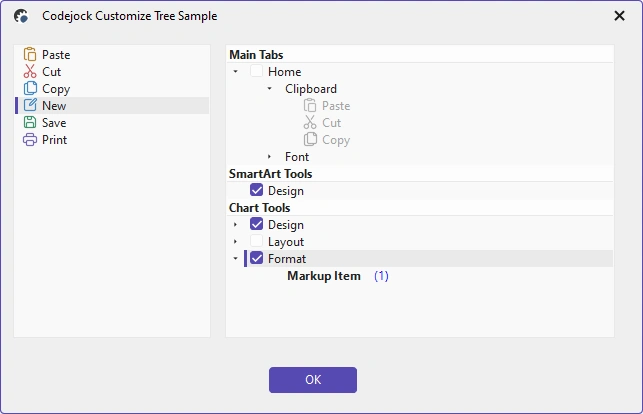Click the (1) link beside Markup Item
Image resolution: width=643 pixels, height=414 pixels.
click(x=381, y=276)
